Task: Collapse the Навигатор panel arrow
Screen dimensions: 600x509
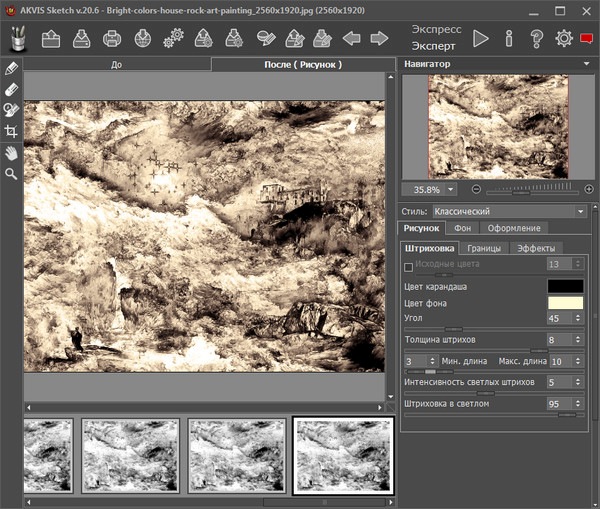Action: pyautogui.click(x=588, y=64)
